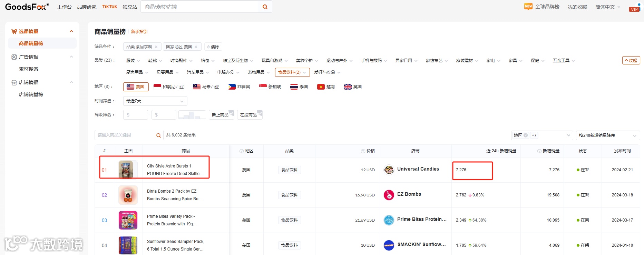Open the VIP user avatar
This screenshot has width=644, height=255.
coord(635,7)
